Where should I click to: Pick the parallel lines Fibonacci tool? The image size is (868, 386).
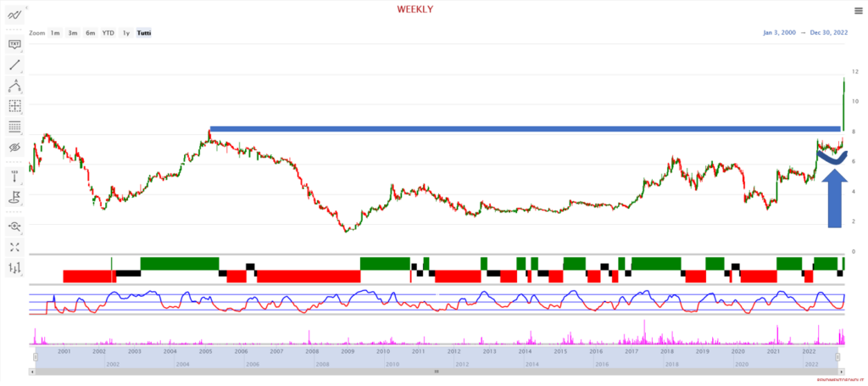(14, 126)
